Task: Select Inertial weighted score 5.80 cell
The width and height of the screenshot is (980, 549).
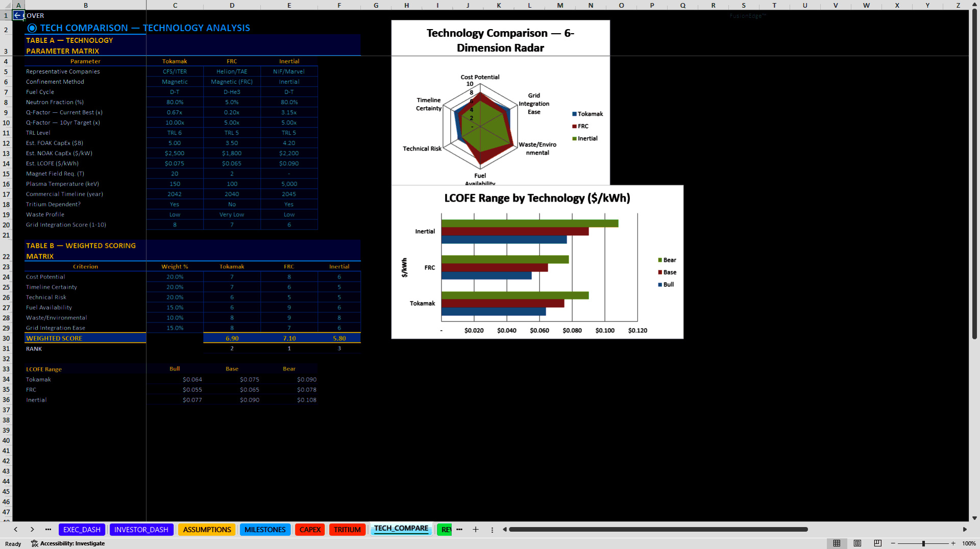Action: click(339, 338)
